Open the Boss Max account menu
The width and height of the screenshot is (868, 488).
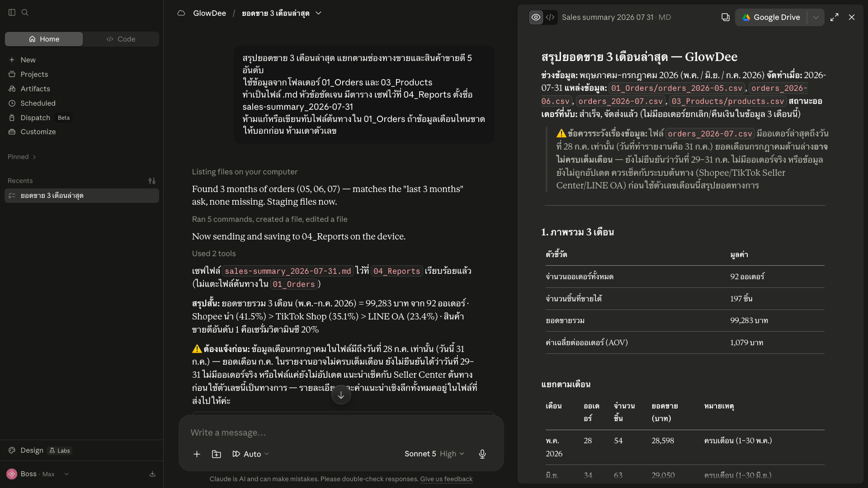point(38,474)
